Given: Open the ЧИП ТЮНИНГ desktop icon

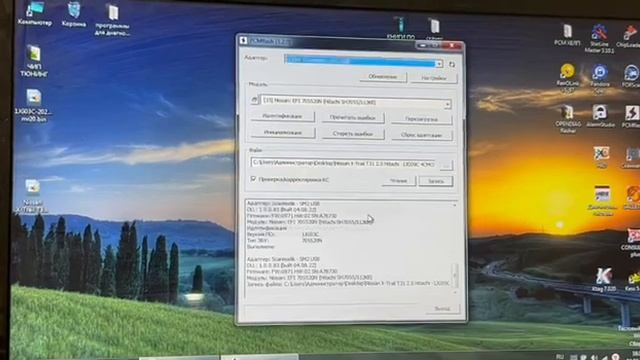Looking at the screenshot, I should pos(33,61).
